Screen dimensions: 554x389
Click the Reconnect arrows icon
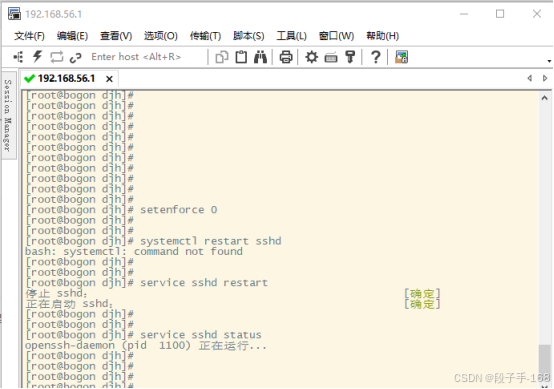pos(57,57)
